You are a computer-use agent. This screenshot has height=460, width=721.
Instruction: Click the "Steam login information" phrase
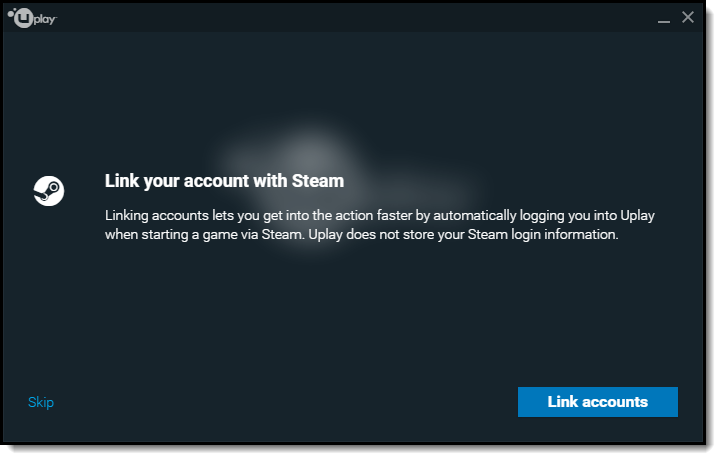coord(543,235)
